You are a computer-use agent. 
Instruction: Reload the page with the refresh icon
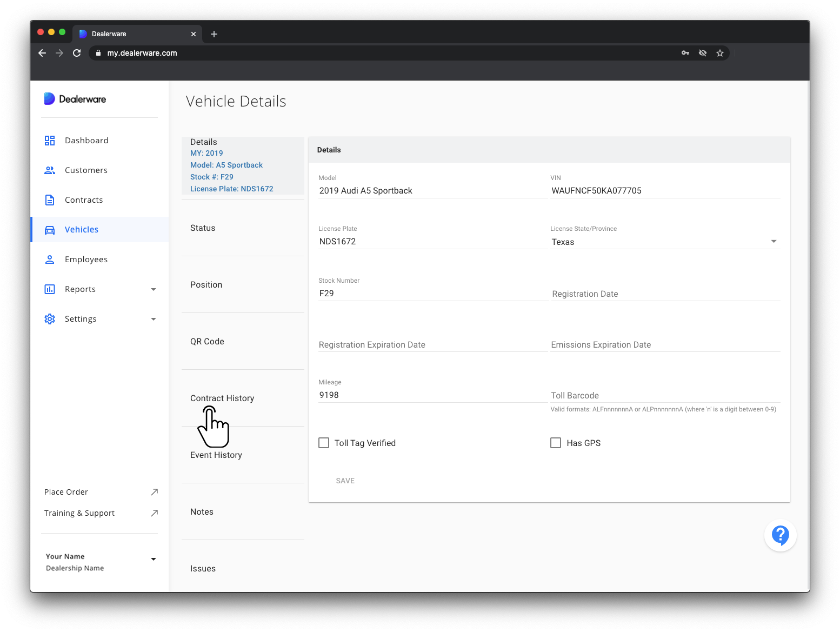77,53
